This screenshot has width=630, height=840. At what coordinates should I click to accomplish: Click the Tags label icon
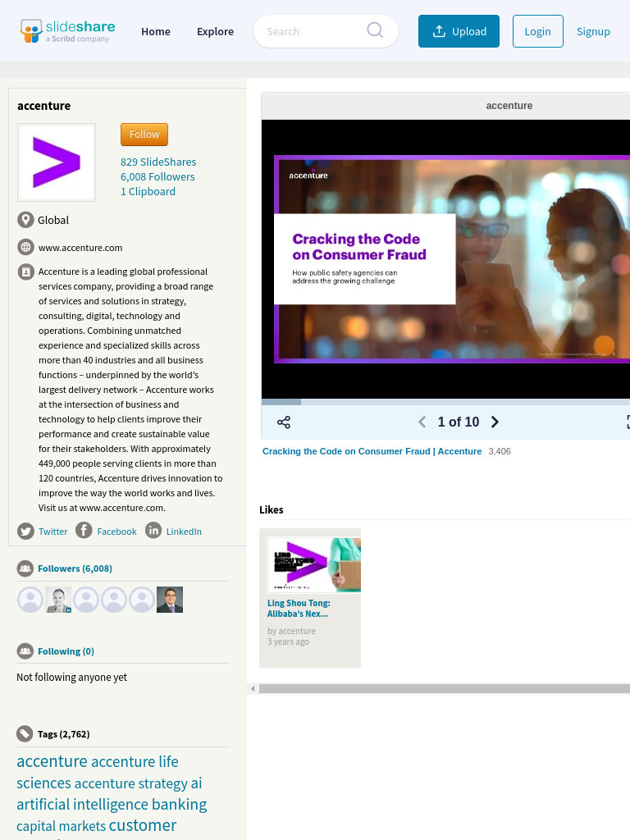(25, 734)
